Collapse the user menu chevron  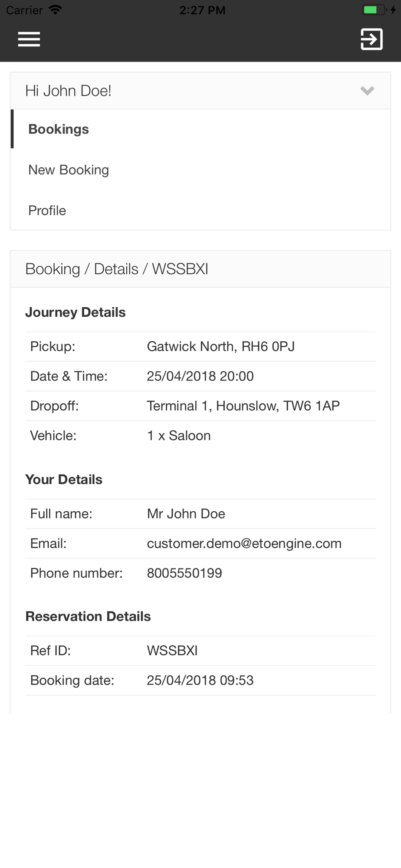click(367, 91)
